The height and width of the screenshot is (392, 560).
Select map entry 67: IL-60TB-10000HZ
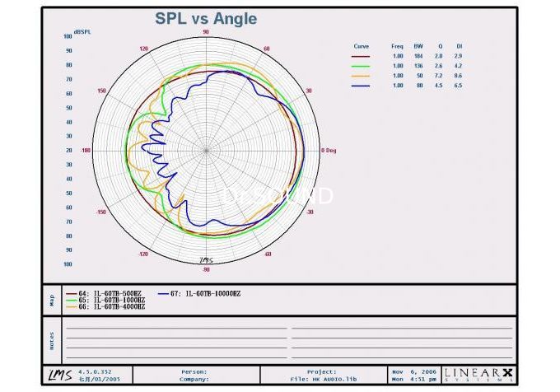click(206, 293)
